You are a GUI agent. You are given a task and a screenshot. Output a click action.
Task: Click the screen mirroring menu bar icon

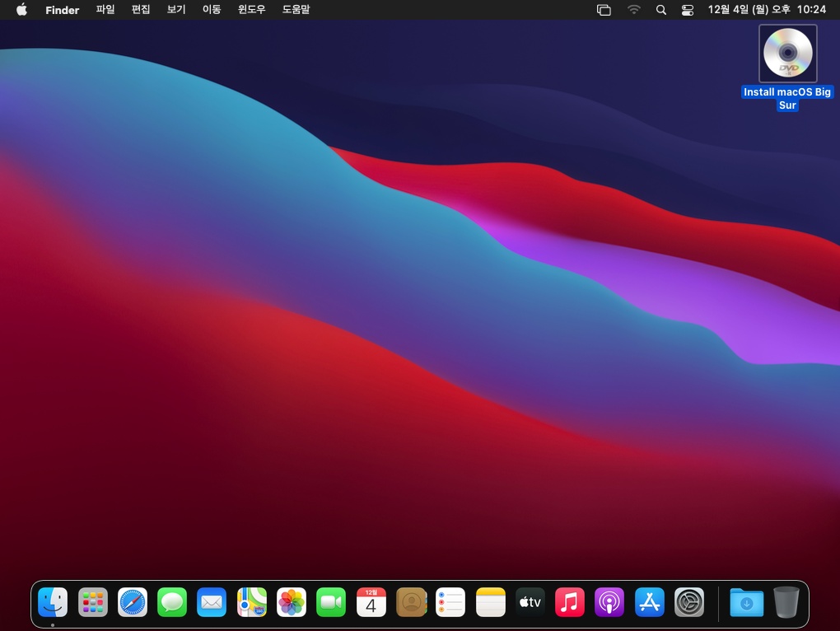[604, 10]
